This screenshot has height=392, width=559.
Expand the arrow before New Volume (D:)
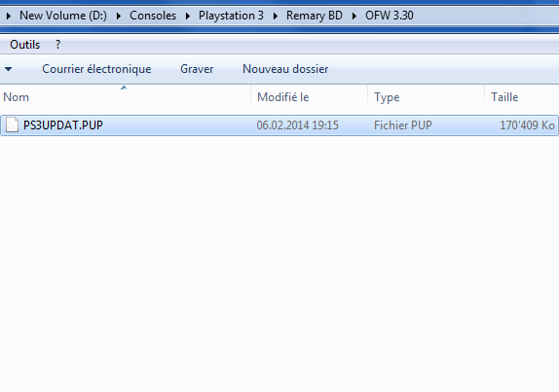pyautogui.click(x=9, y=16)
